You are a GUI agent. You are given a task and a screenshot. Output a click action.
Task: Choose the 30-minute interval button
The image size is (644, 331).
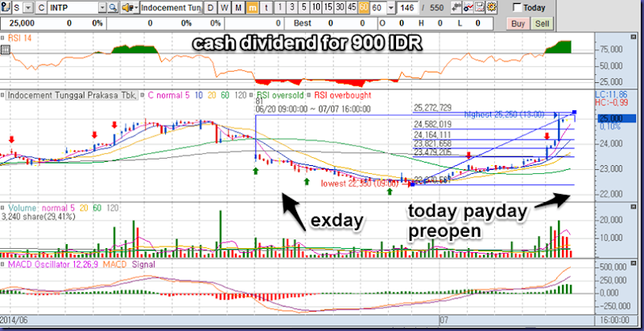click(340, 7)
